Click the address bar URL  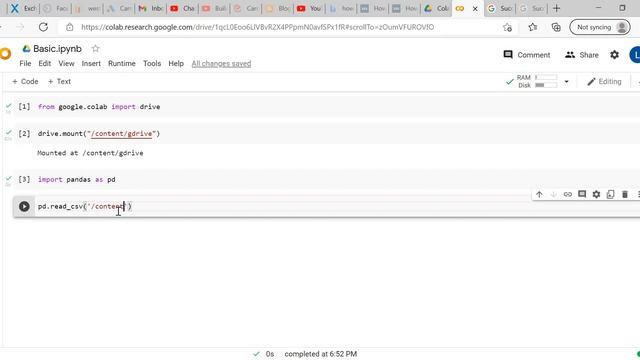(257, 27)
